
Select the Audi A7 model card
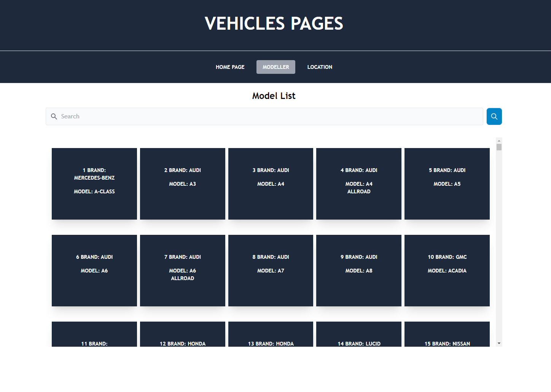271,271
